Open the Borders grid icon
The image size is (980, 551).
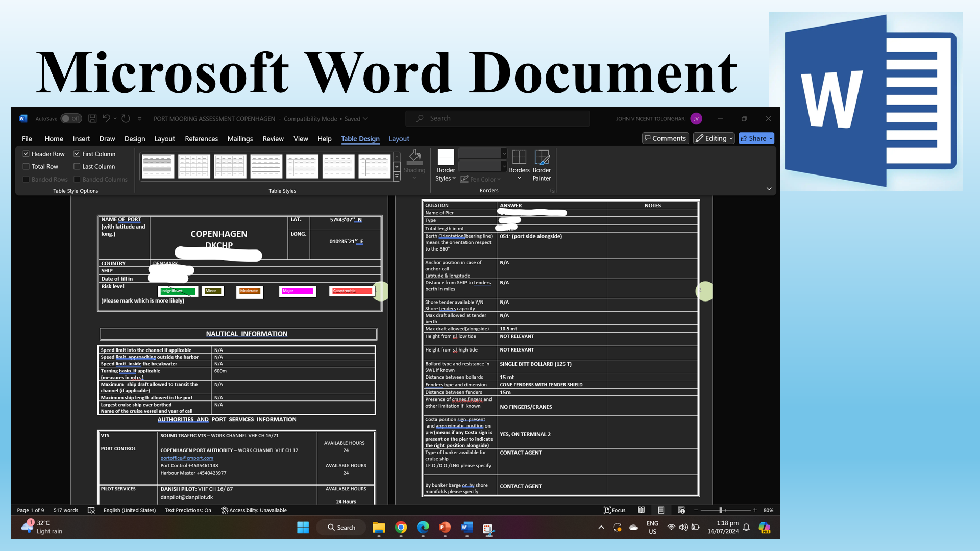[519, 157]
